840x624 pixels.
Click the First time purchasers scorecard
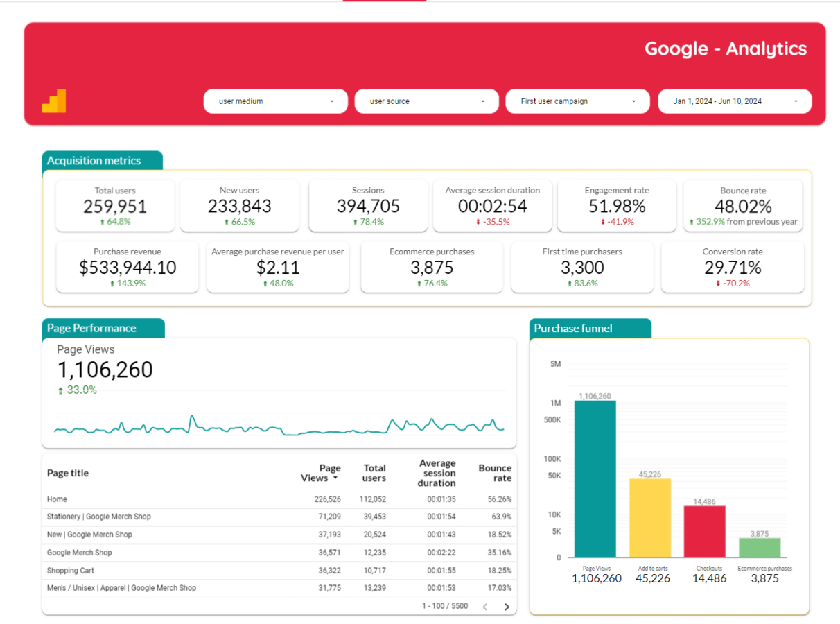(582, 267)
